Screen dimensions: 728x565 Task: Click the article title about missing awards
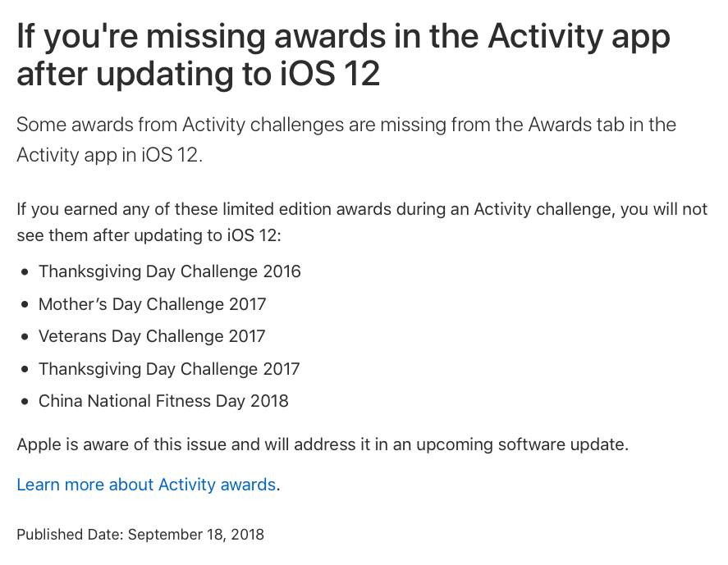coord(344,55)
